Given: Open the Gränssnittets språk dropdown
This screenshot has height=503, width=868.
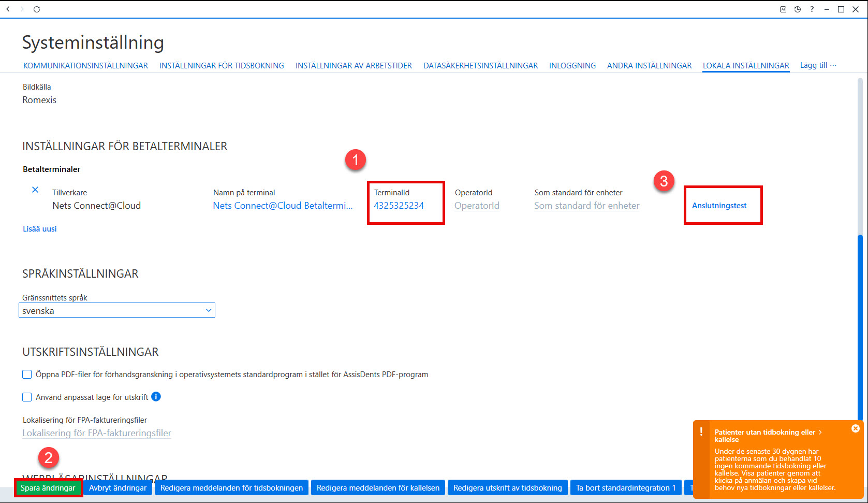Looking at the screenshot, I should tap(117, 310).
